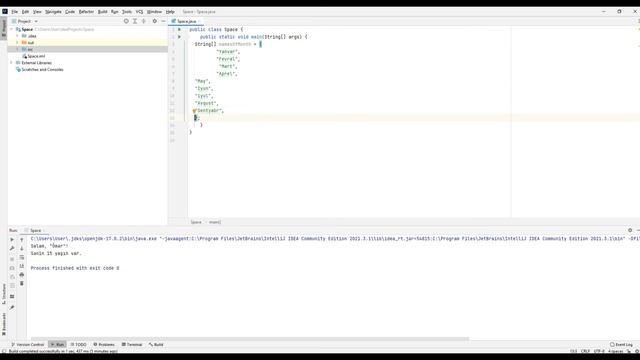Toggle tool window bars at status bar corner

[x=4, y=351]
